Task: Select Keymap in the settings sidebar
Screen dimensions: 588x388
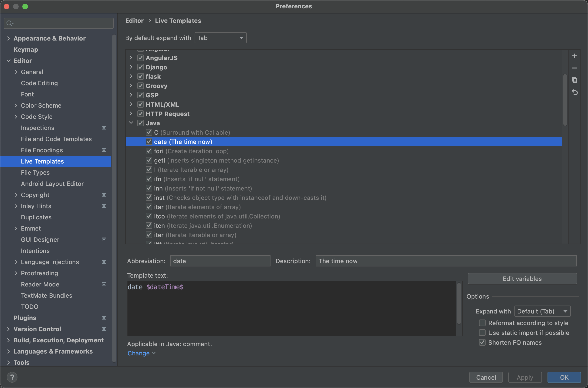Action: (26, 49)
